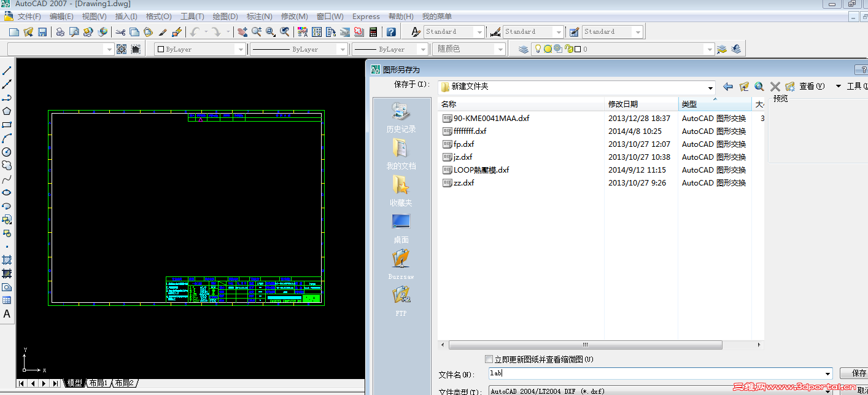The height and width of the screenshot is (395, 868).
Task: Click the 文件名 input field
Action: point(661,373)
